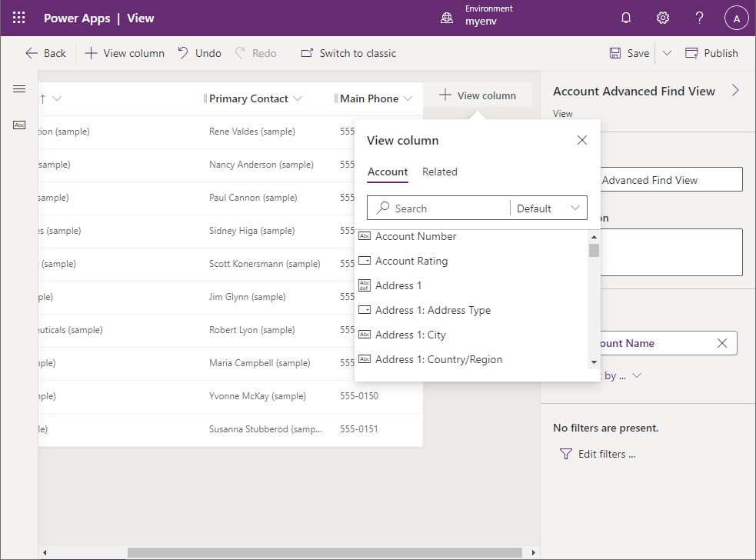This screenshot has height=560, width=756.
Task: Click the Account Number text icon
Action: (x=365, y=236)
